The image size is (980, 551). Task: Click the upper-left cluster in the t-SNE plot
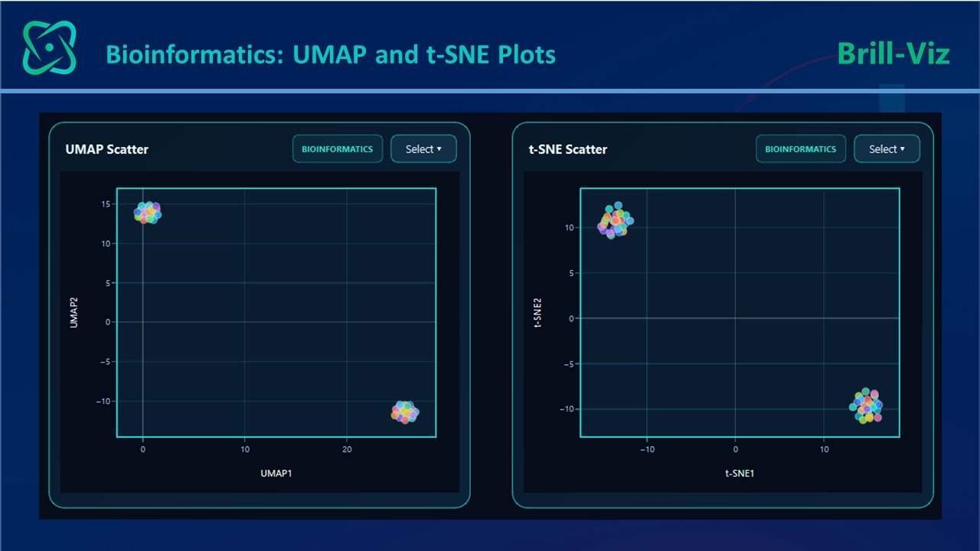(x=616, y=220)
